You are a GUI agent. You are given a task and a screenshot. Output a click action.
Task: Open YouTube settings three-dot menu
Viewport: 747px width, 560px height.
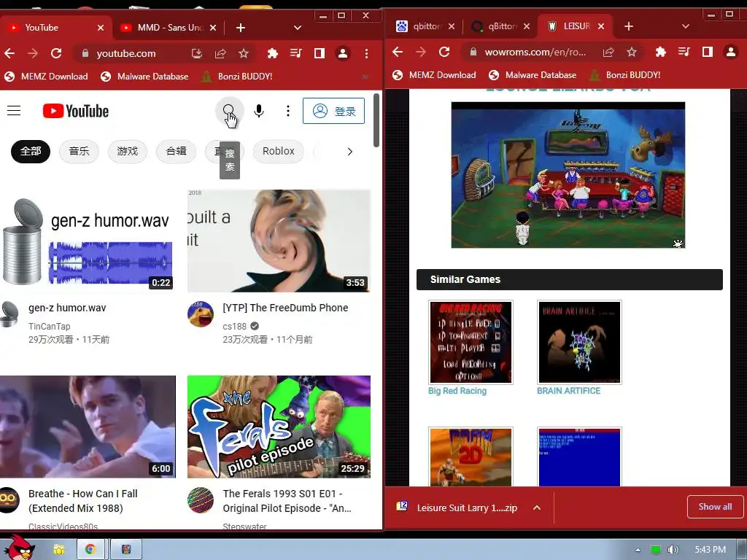(287, 111)
